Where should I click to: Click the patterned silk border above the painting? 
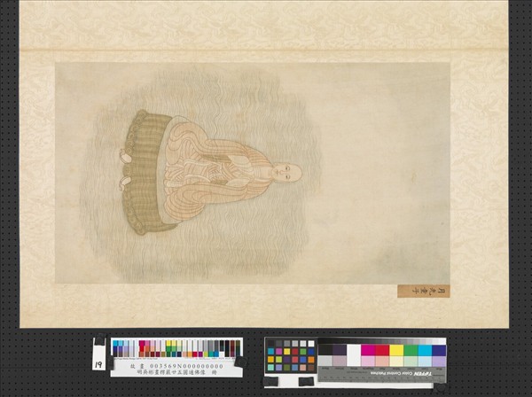coord(266,27)
